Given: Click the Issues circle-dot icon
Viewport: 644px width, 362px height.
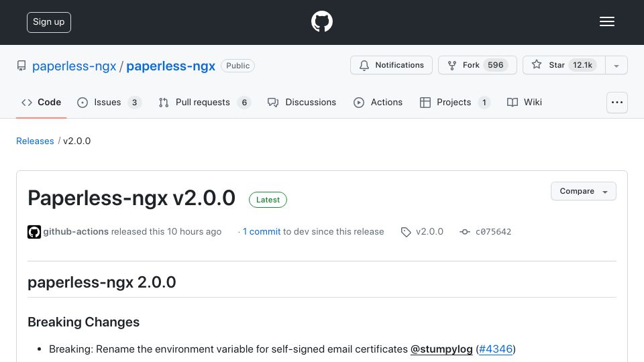Looking at the screenshot, I should [x=83, y=103].
